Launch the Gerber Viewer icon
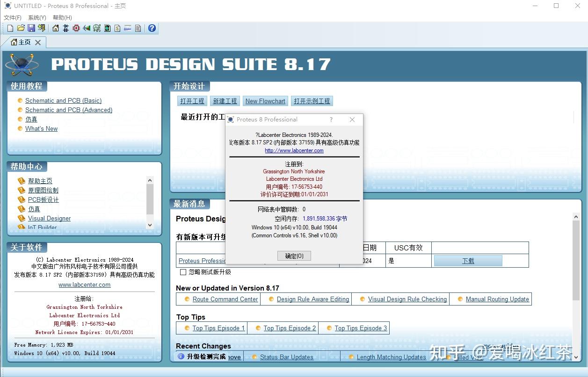The width and height of the screenshot is (588, 377). coord(97,28)
